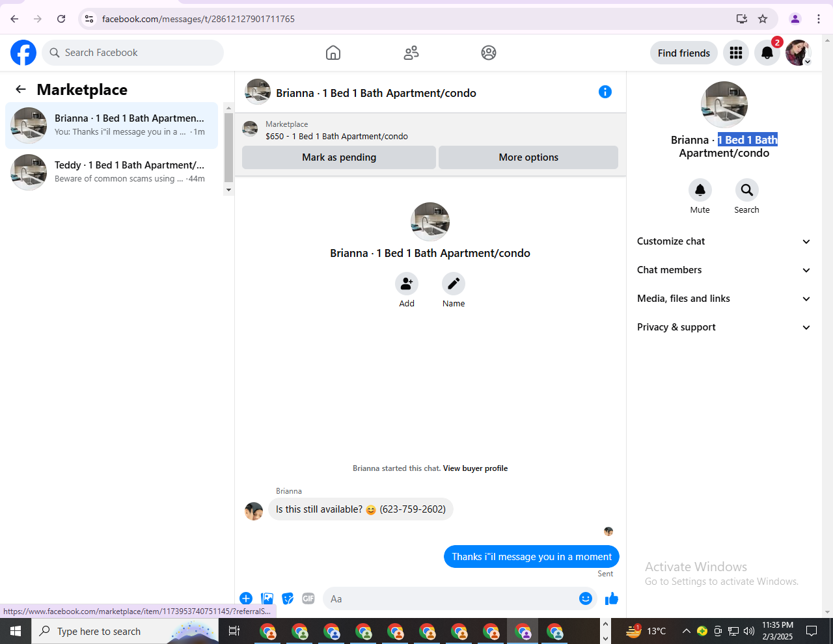This screenshot has height=644, width=833.
Task: Click the conversation list scrollbar
Action: coord(228,149)
